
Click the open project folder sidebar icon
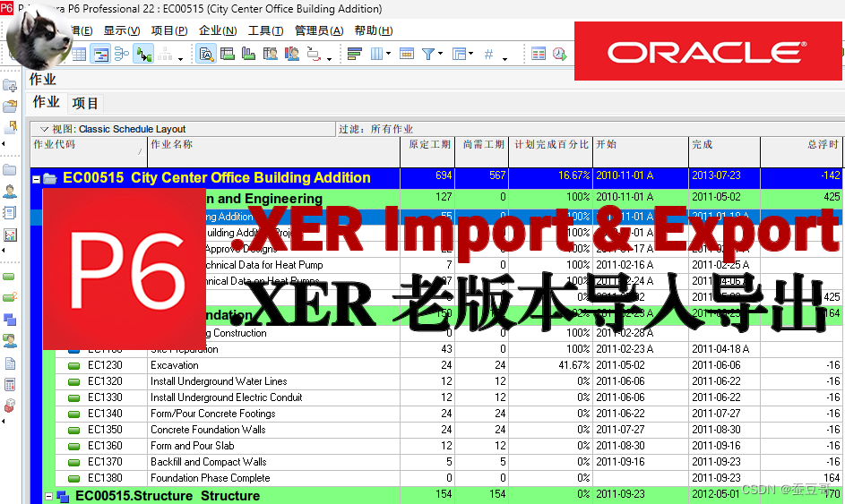coord(10,106)
